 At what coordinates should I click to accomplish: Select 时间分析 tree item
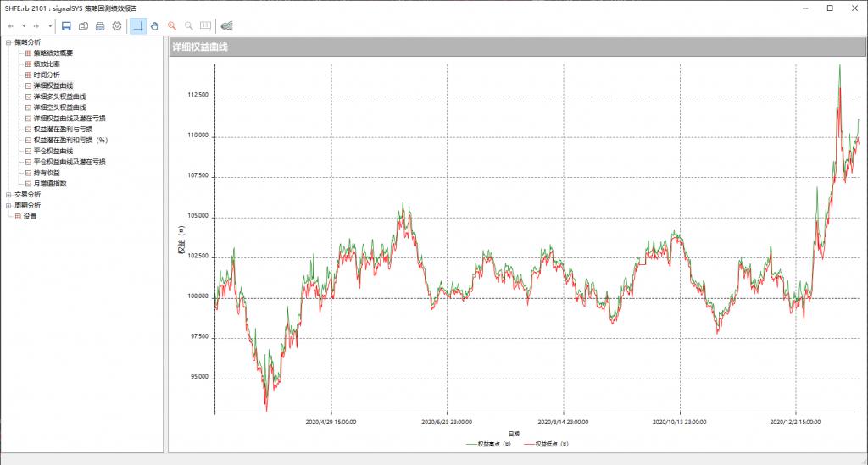coord(47,75)
